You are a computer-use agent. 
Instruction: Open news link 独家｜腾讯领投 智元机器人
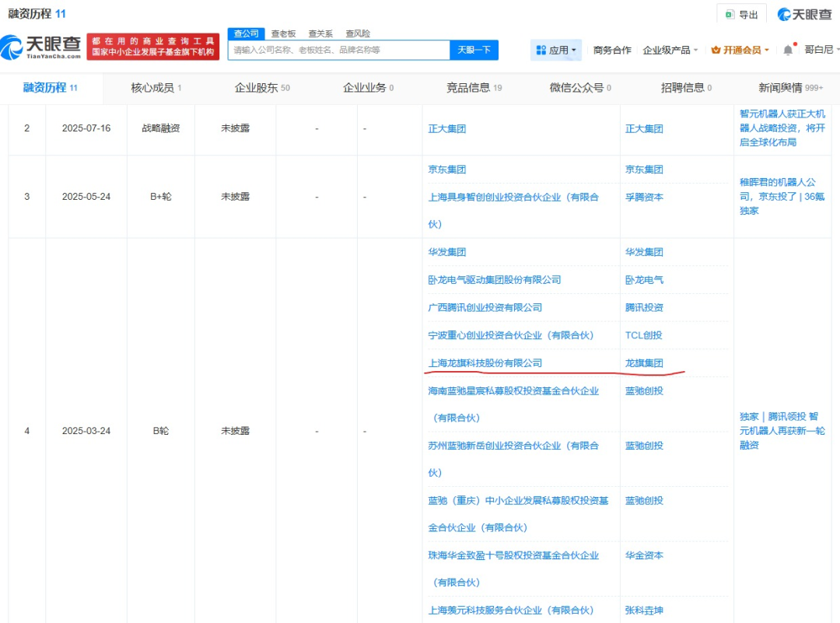[782, 431]
